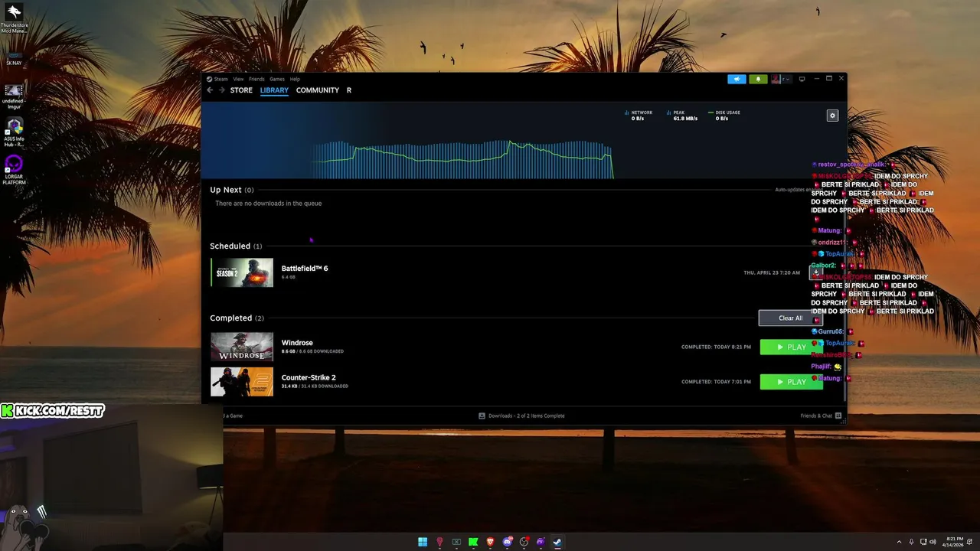Select the Battlefield™ 6 title
Image resolution: width=980 pixels, height=551 pixels.
[305, 269]
